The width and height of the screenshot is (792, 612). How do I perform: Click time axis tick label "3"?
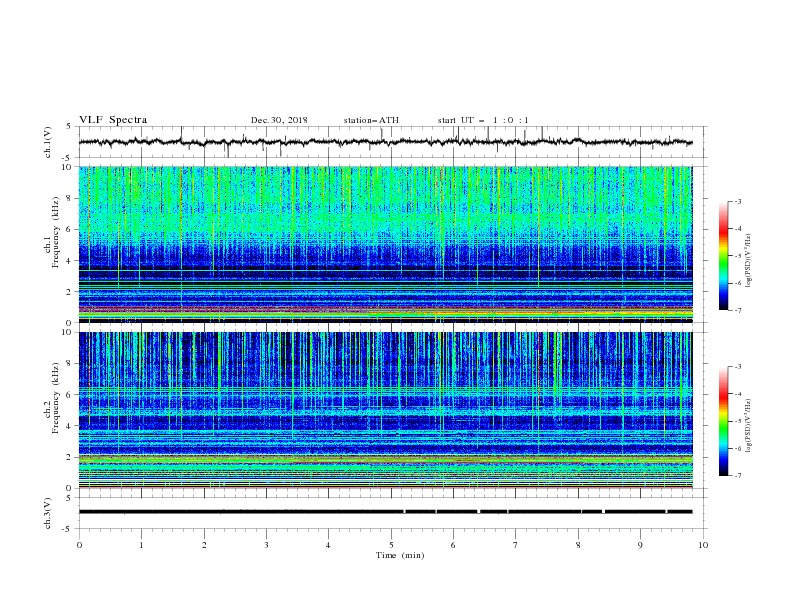[266, 545]
